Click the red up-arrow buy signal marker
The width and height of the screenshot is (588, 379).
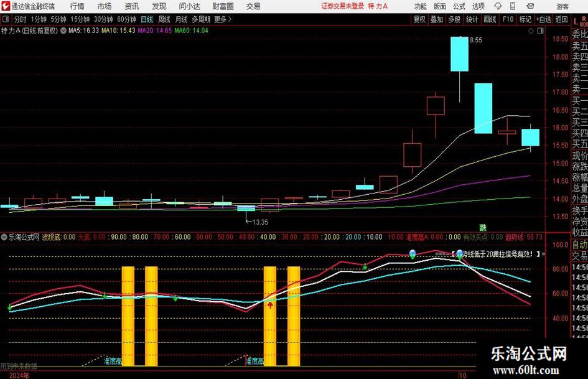coord(270,305)
